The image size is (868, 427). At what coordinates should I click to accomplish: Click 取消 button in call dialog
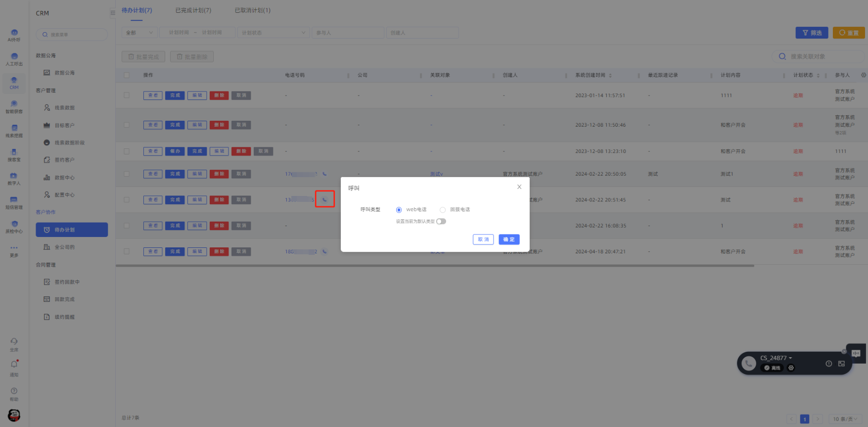point(483,239)
